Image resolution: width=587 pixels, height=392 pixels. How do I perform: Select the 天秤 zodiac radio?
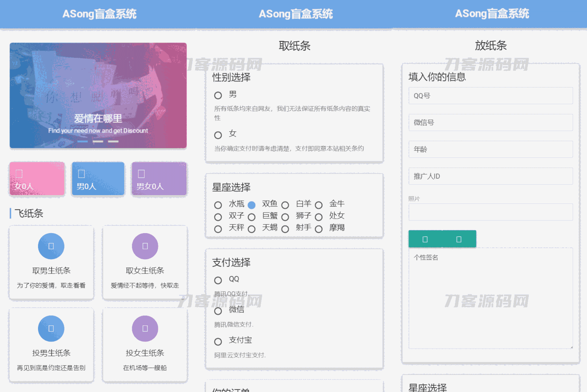218,229
